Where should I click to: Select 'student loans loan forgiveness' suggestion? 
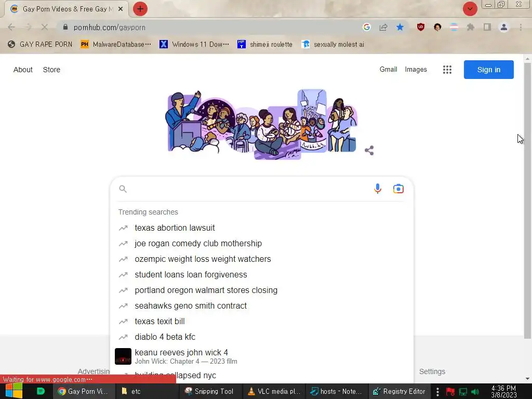262,274
